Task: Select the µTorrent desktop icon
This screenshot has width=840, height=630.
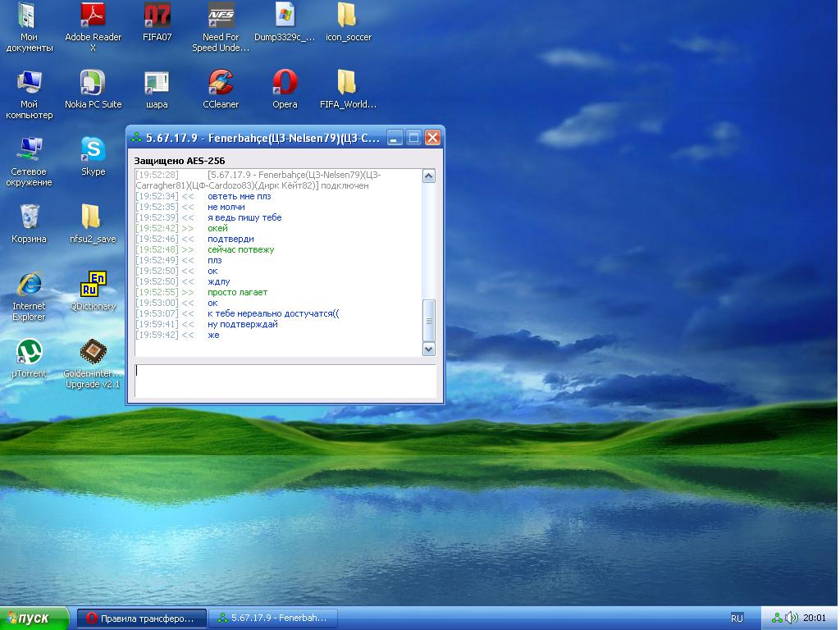Action: [29, 352]
